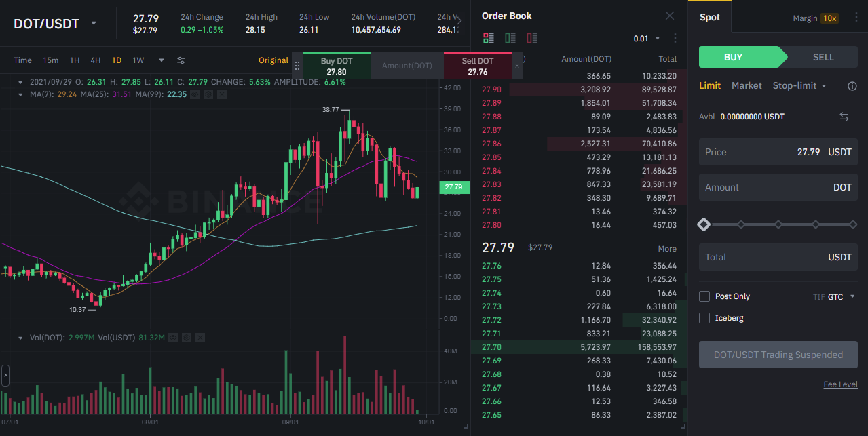Switch chart interval to 1W
This screenshot has height=436, width=868.
click(x=138, y=60)
